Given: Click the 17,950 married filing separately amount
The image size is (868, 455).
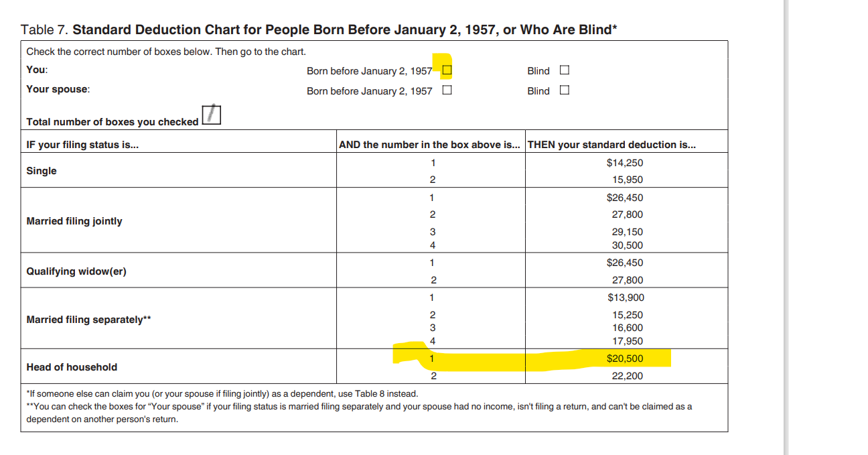Looking at the screenshot, I should point(627,341).
